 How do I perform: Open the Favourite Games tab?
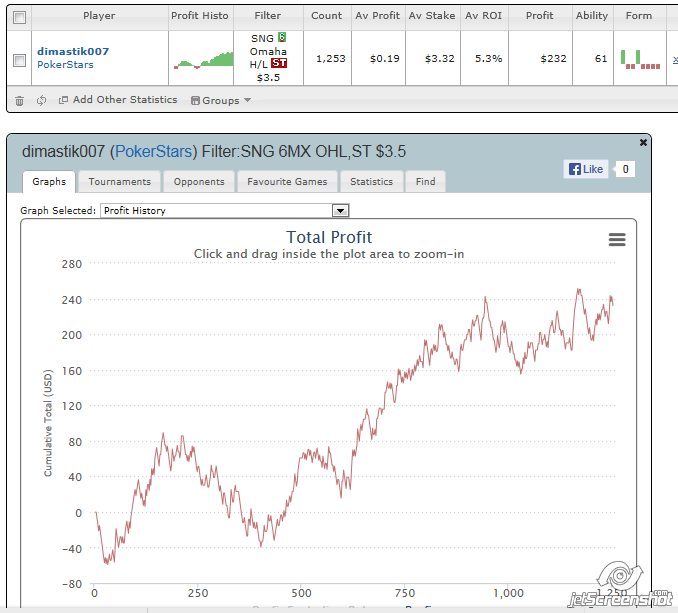[287, 182]
